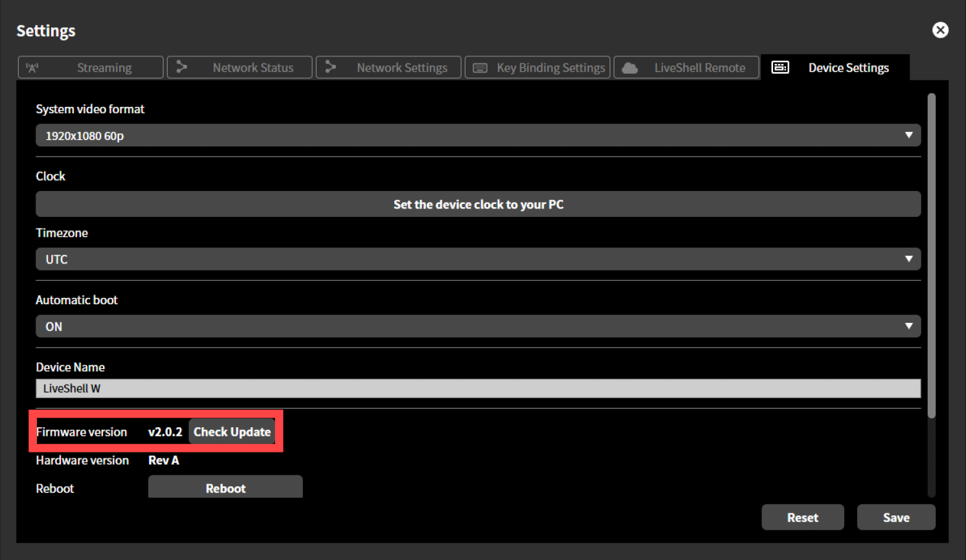Click the device icon on Device Settings tab
Screen dimensions: 966x560
pyautogui.click(x=780, y=67)
